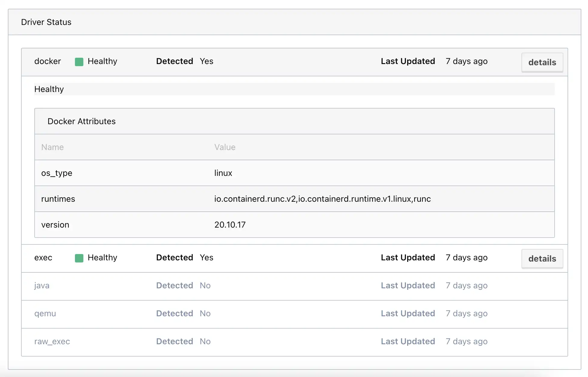Collapse the docker driver row

(x=48, y=61)
